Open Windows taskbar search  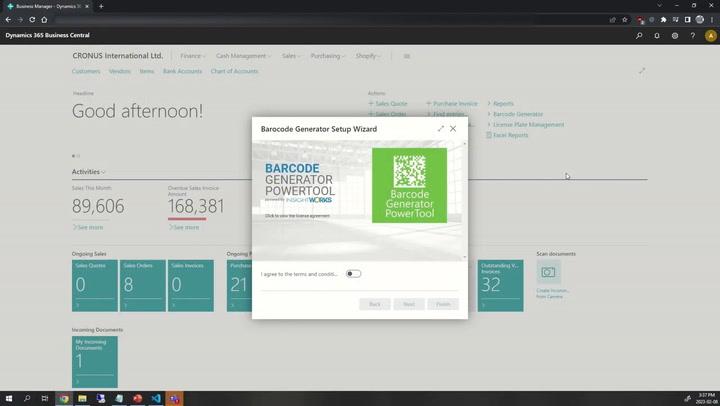click(27, 399)
